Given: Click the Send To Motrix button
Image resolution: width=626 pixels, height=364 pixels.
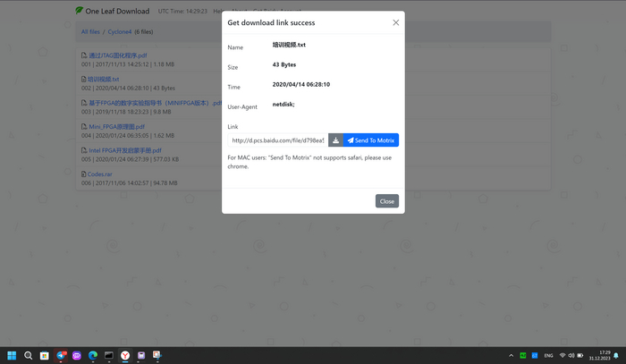Looking at the screenshot, I should click(x=371, y=140).
